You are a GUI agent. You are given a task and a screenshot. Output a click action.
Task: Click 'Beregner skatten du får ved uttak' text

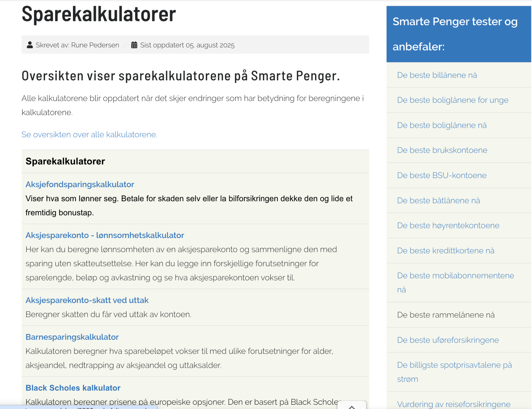(108, 314)
